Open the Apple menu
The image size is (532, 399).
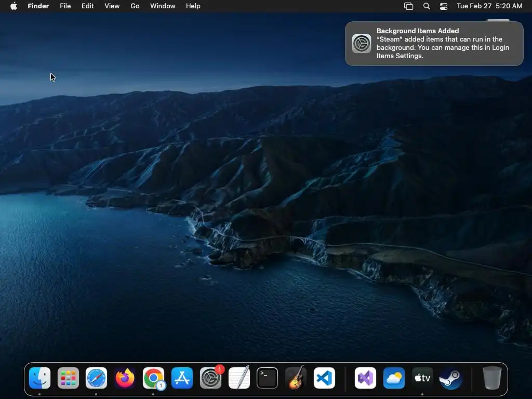pos(14,6)
